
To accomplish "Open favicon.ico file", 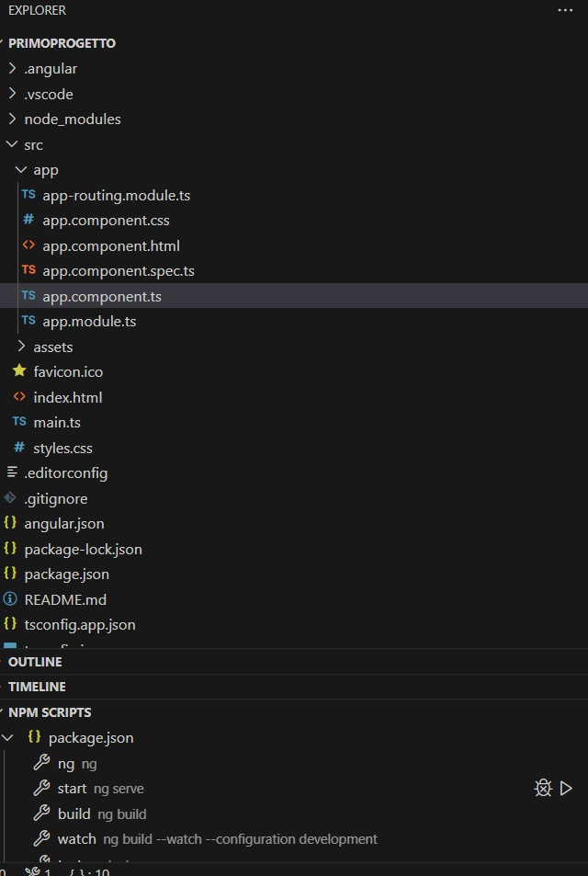I will [x=68, y=371].
